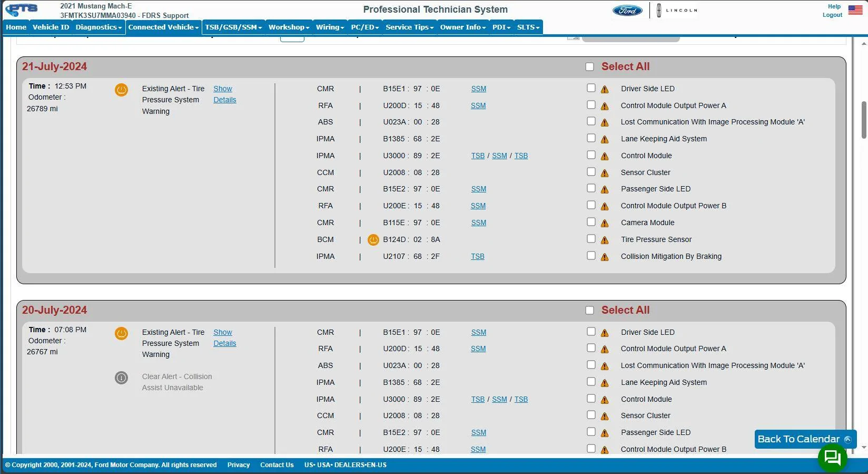The width and height of the screenshot is (868, 474).
Task: Click warning triangle for 20-July Sensor Cluster
Action: [605, 417]
